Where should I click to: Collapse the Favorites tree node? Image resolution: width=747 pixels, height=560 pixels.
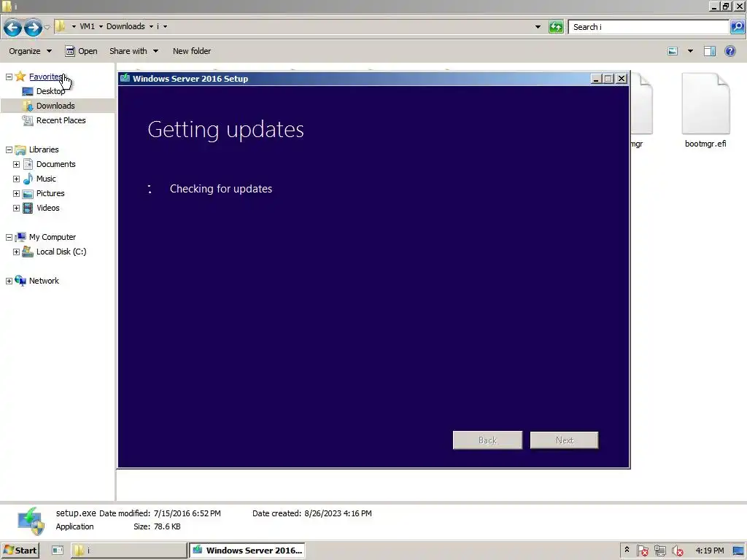9,77
